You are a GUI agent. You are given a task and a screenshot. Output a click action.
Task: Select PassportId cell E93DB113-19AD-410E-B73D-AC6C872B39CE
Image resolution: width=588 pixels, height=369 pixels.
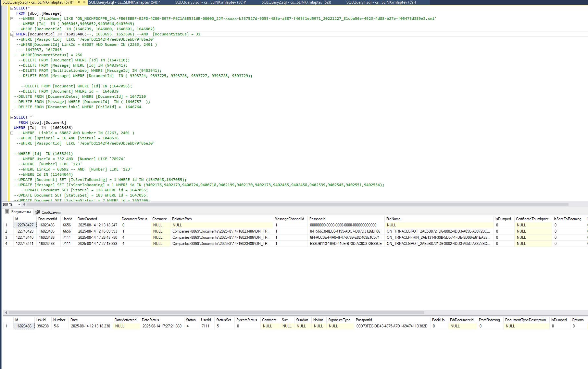(x=346, y=244)
